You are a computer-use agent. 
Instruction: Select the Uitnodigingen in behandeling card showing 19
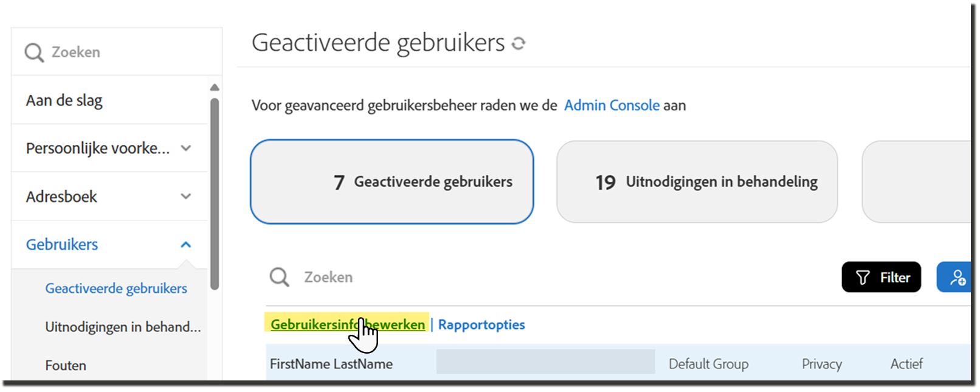pos(697,181)
